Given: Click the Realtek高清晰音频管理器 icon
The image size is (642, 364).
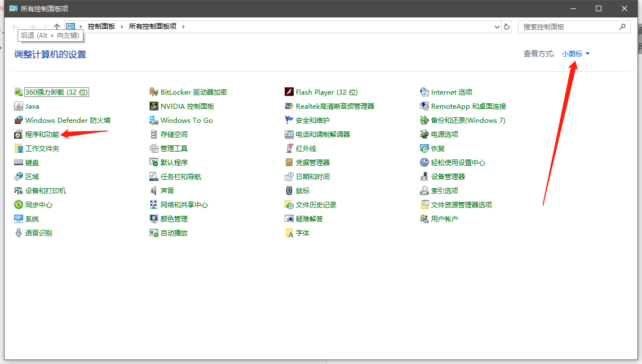Looking at the screenshot, I should (289, 106).
